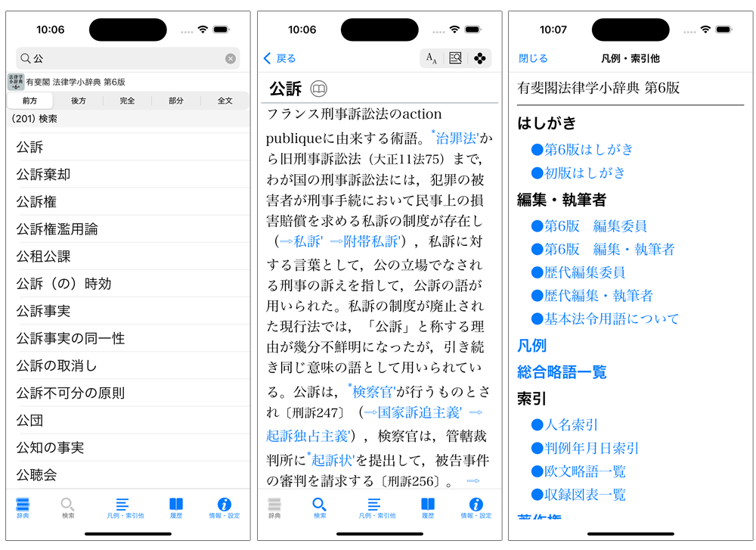This screenshot has width=756, height=550.
Task: Open 情報・設定 tab on the search results screen
Action: tap(224, 508)
